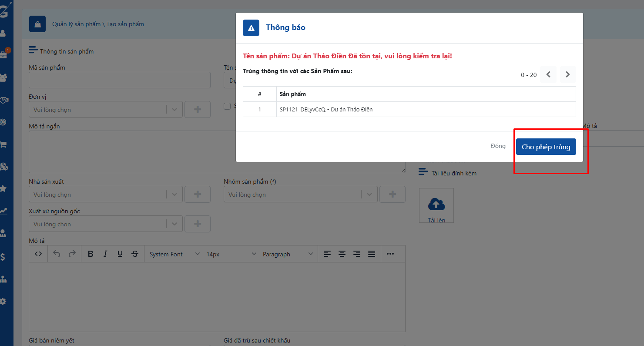Click the "Cho phép trùng" button
The height and width of the screenshot is (346, 644).
(546, 147)
